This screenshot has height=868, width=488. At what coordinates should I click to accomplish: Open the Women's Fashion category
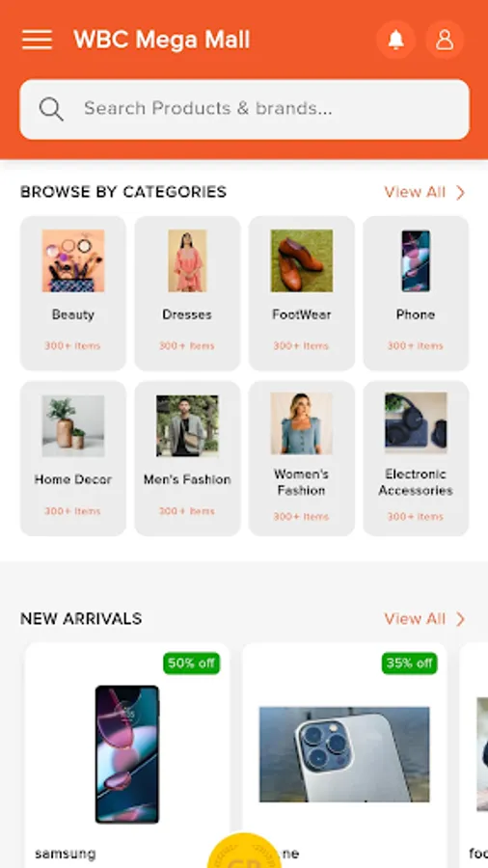(302, 458)
